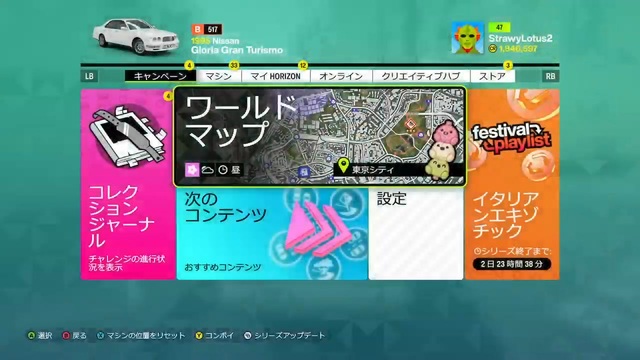Open the 設定 tile
Viewport: 640px width, 360px height.
(416, 234)
